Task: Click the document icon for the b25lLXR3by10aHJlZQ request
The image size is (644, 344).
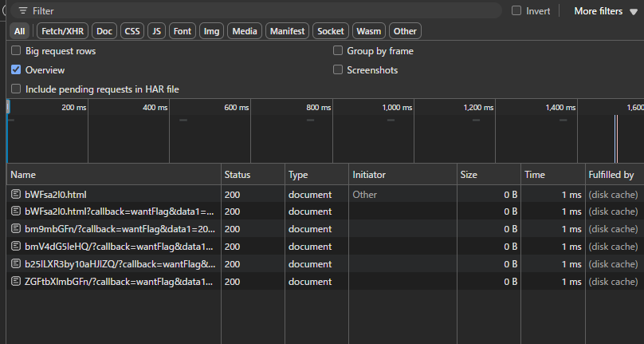Action: tap(16, 263)
